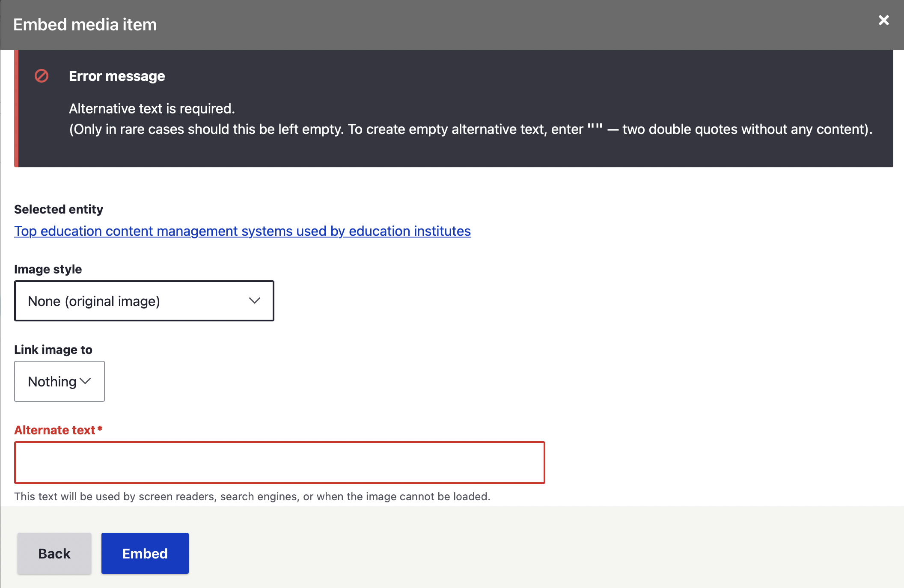Click the screen readers helper text

[253, 496]
